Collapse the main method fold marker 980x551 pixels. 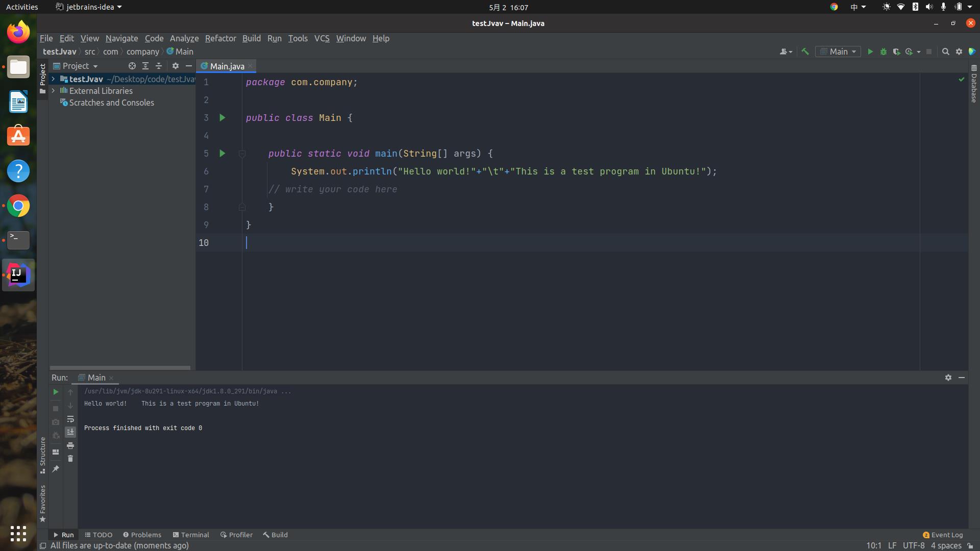point(242,154)
